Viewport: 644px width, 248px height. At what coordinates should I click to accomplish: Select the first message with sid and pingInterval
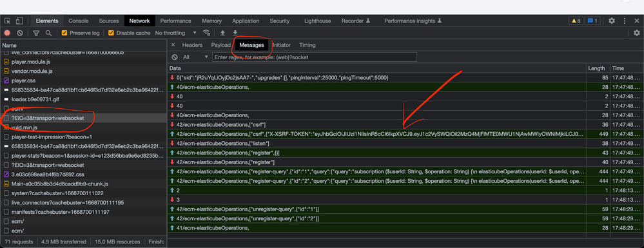tap(405, 77)
